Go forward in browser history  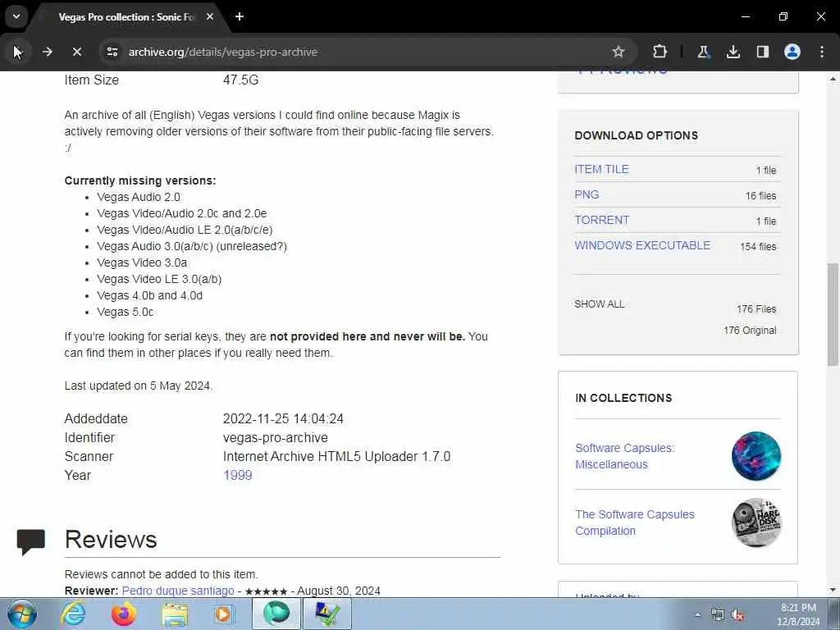[47, 52]
